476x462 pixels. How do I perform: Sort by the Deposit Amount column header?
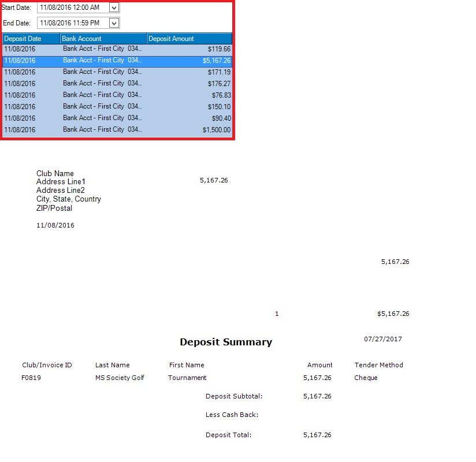pyautogui.click(x=189, y=39)
